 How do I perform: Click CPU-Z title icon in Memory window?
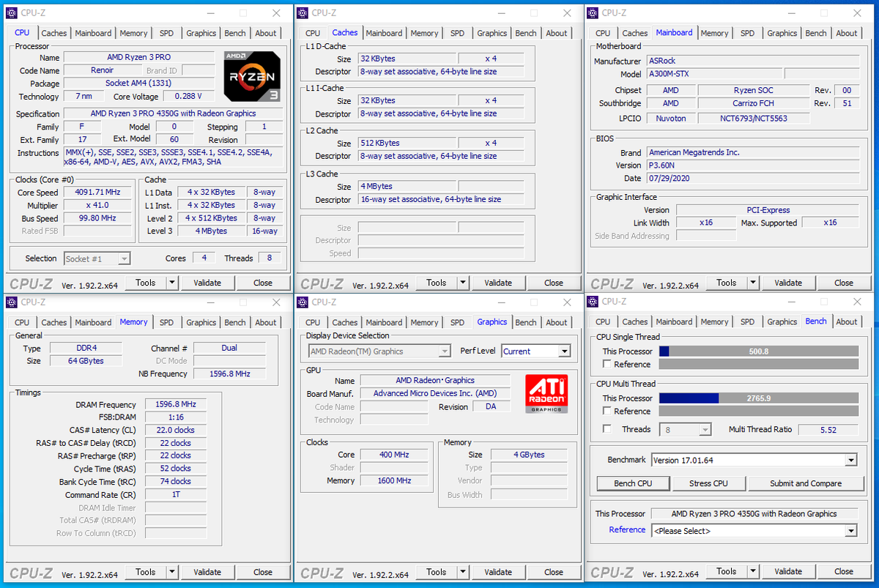click(12, 302)
